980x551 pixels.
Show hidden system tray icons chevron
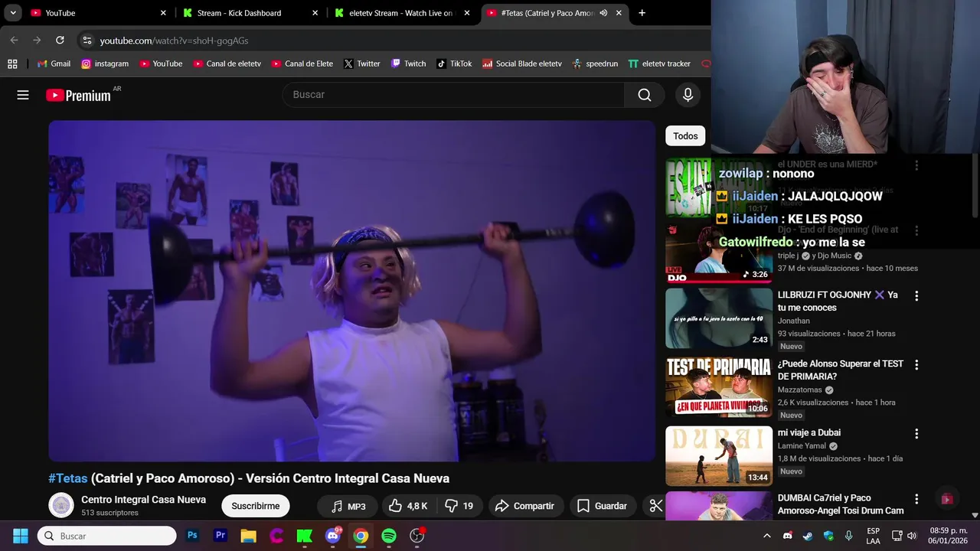(767, 536)
